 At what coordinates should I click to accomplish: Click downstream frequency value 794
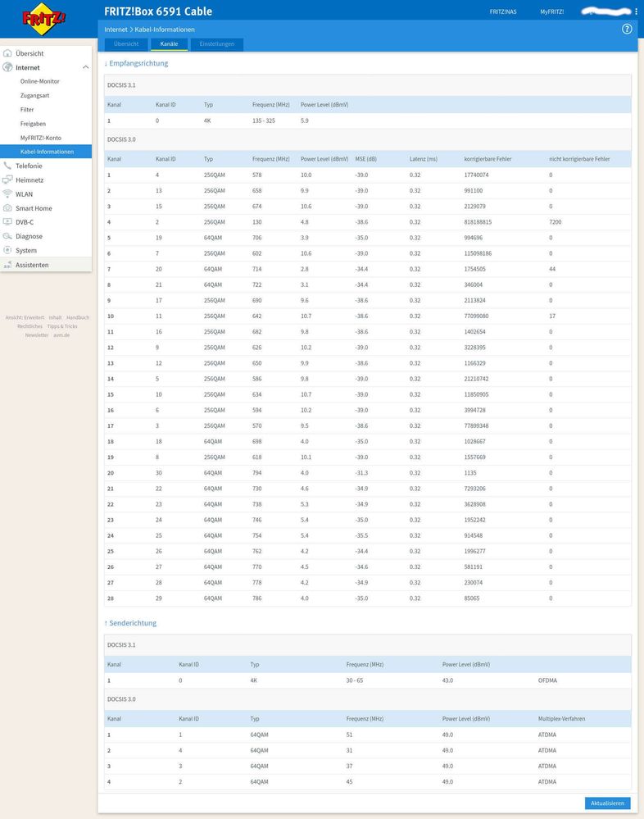(256, 473)
